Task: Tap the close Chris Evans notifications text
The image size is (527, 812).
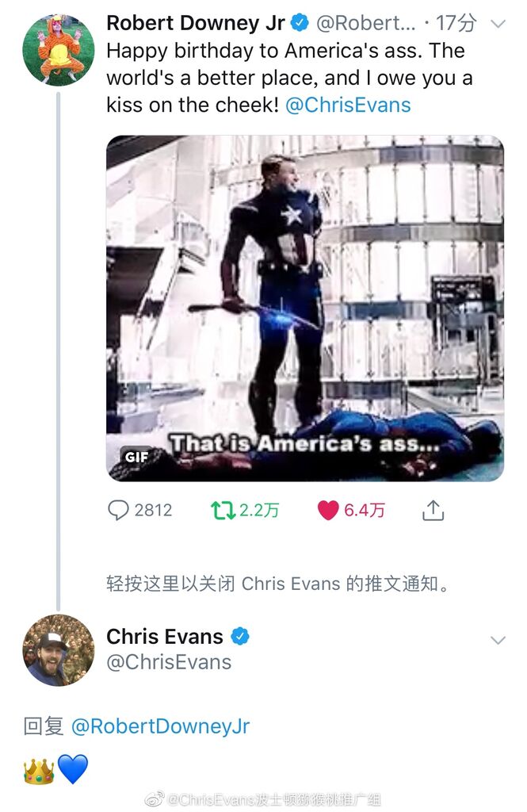Action: pyautogui.click(x=278, y=584)
